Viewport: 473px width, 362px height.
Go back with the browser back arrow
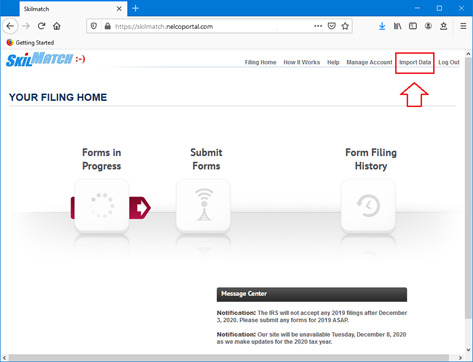tap(10, 26)
